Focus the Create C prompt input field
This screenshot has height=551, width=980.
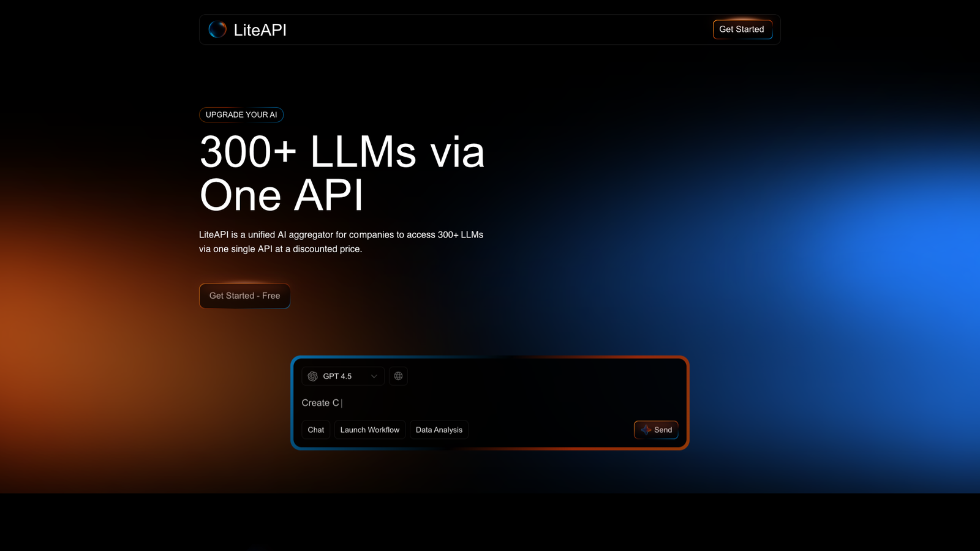coord(490,403)
